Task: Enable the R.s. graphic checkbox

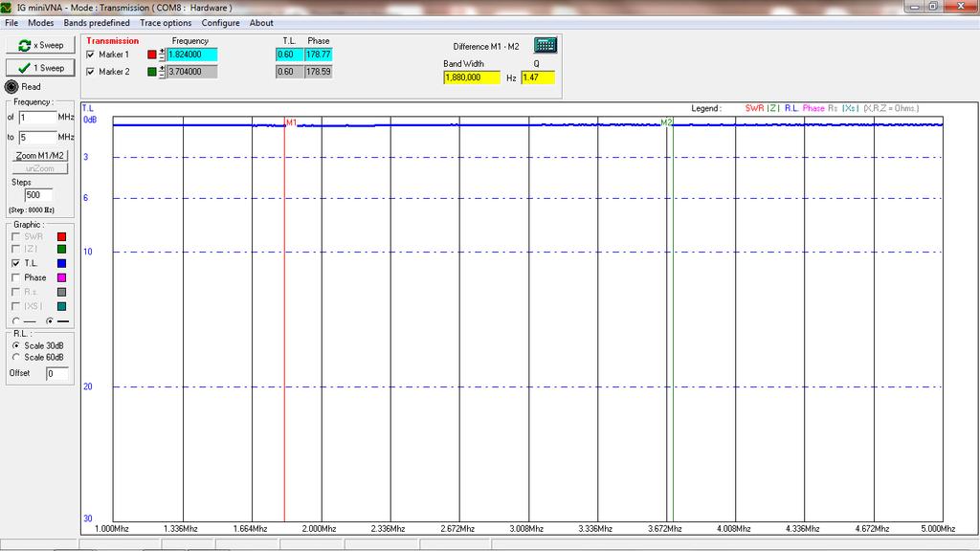Action: tap(15, 293)
